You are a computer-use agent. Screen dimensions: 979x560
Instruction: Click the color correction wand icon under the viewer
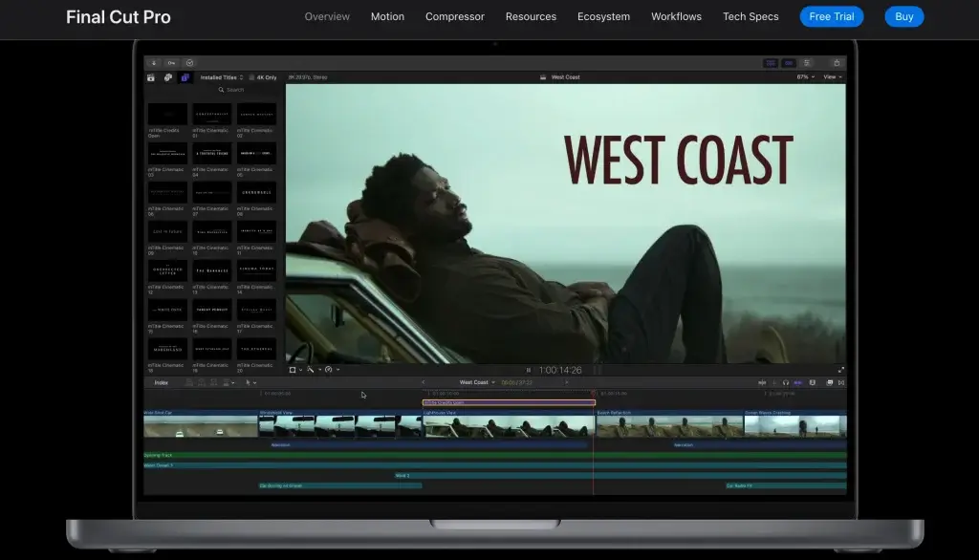pyautogui.click(x=309, y=368)
